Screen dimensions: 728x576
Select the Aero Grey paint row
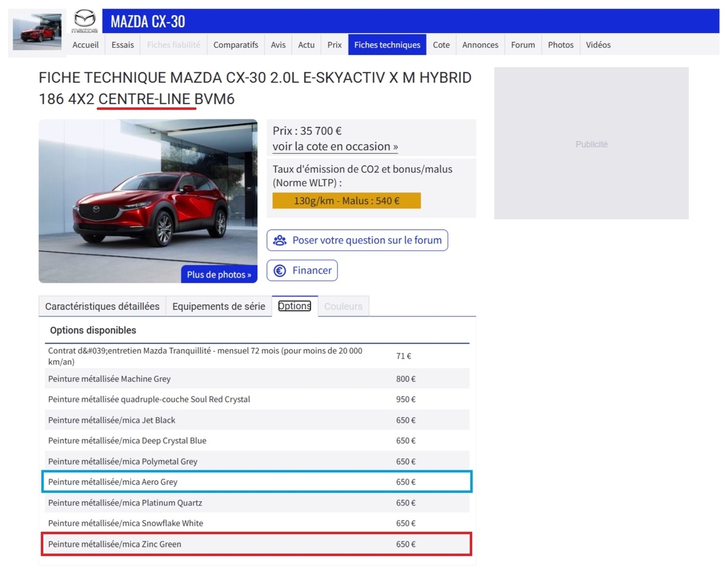coord(257,482)
